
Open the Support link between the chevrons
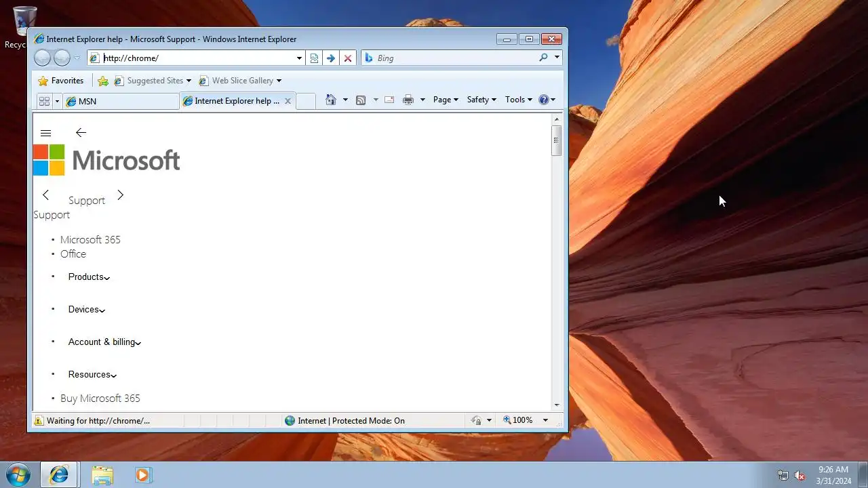pos(87,201)
